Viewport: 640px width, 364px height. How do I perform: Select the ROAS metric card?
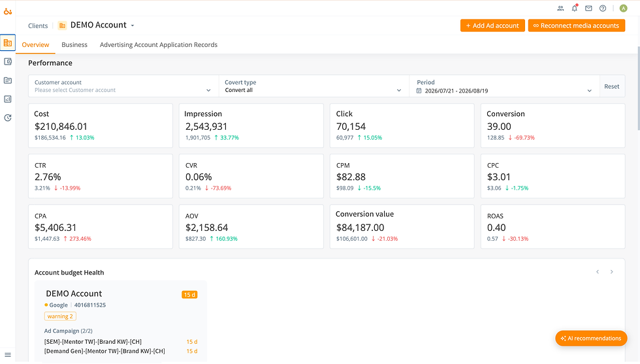click(552, 226)
